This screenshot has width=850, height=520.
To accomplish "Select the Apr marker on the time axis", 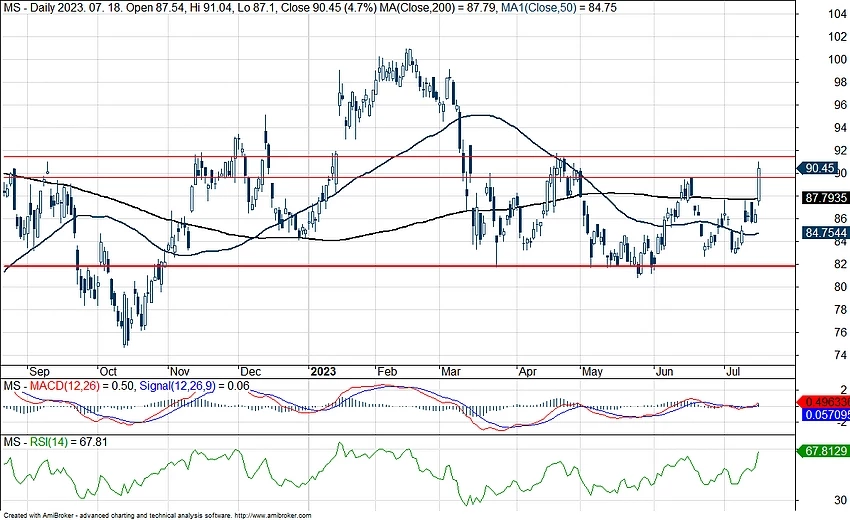I will tap(527, 371).
